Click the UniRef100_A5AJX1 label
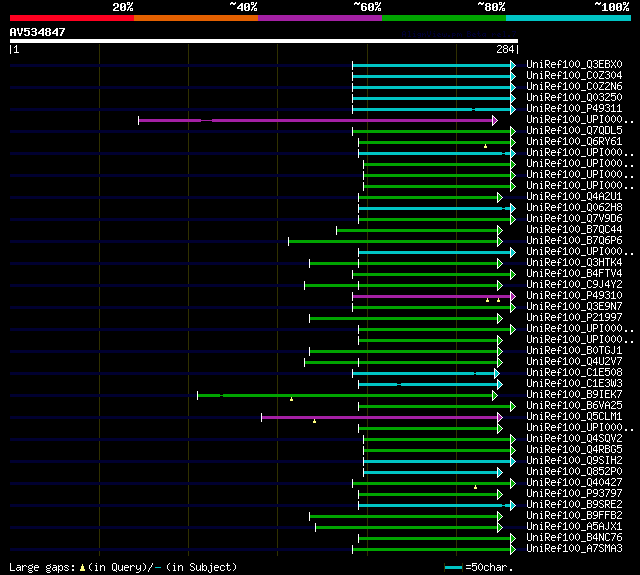 tap(574, 527)
